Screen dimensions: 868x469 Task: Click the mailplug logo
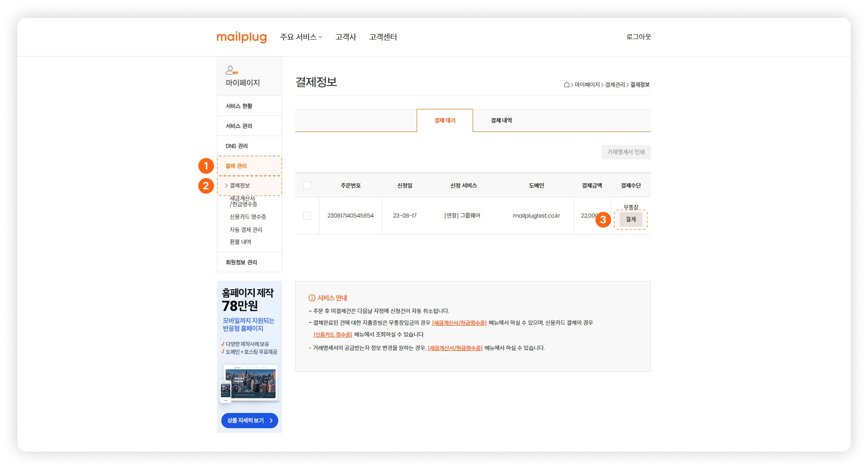coord(241,37)
